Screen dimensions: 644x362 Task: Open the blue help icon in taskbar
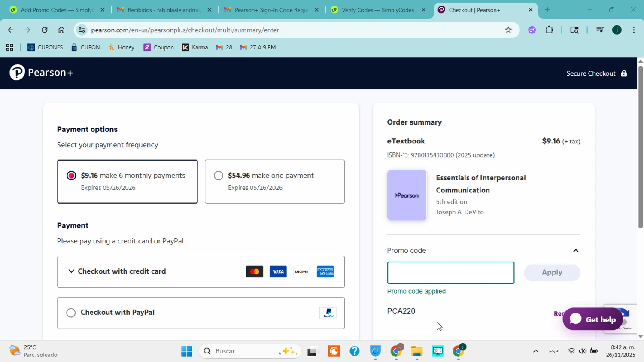tap(355, 351)
